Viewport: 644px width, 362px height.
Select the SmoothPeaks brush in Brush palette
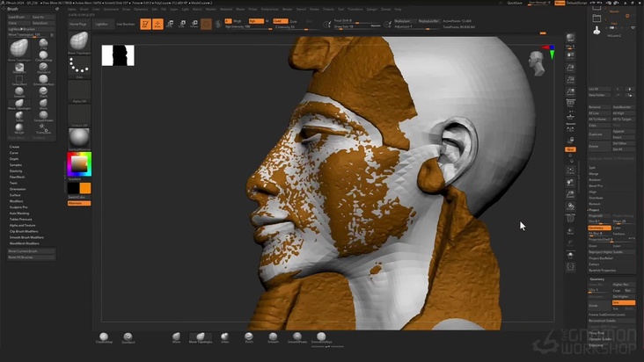pyautogui.click(x=43, y=116)
